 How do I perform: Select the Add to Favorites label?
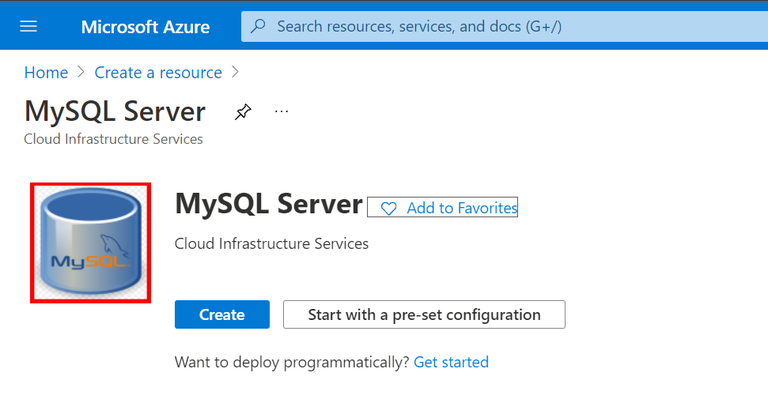click(x=462, y=208)
